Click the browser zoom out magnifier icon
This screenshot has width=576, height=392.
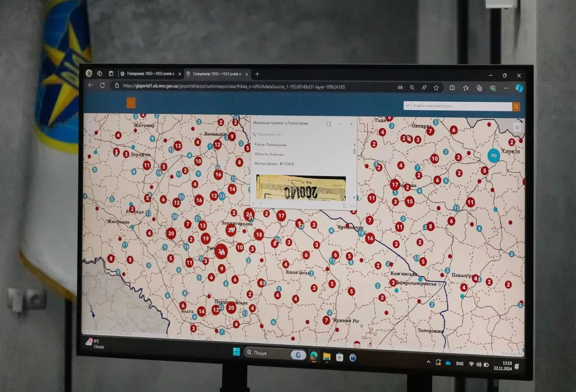pyautogui.click(x=412, y=88)
